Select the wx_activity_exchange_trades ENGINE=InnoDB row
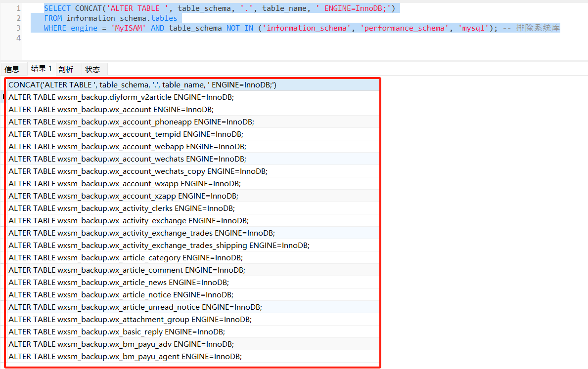Screen dimensions: 588x369 tap(193, 233)
